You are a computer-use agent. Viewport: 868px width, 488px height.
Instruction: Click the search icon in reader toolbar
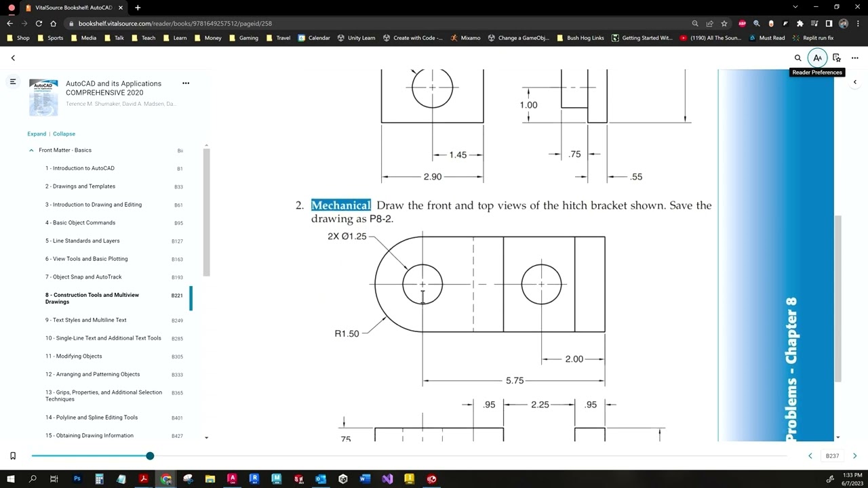797,58
